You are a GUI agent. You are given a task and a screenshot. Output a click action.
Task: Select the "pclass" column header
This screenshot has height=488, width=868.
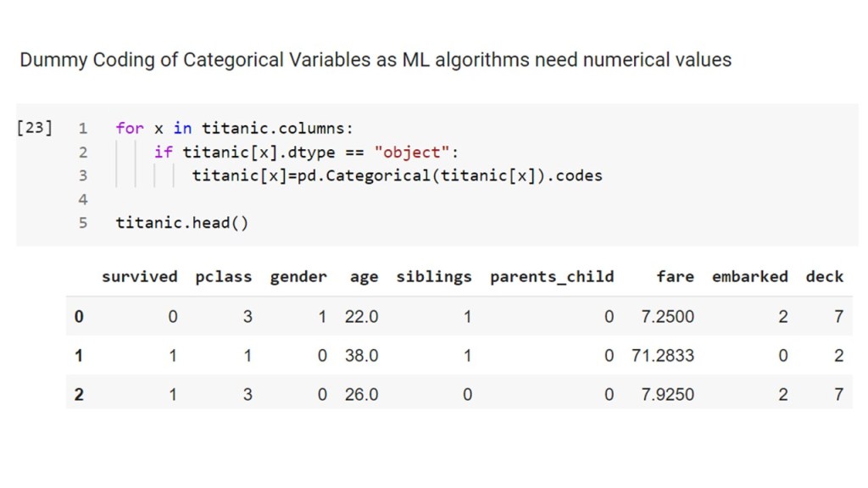click(x=224, y=276)
